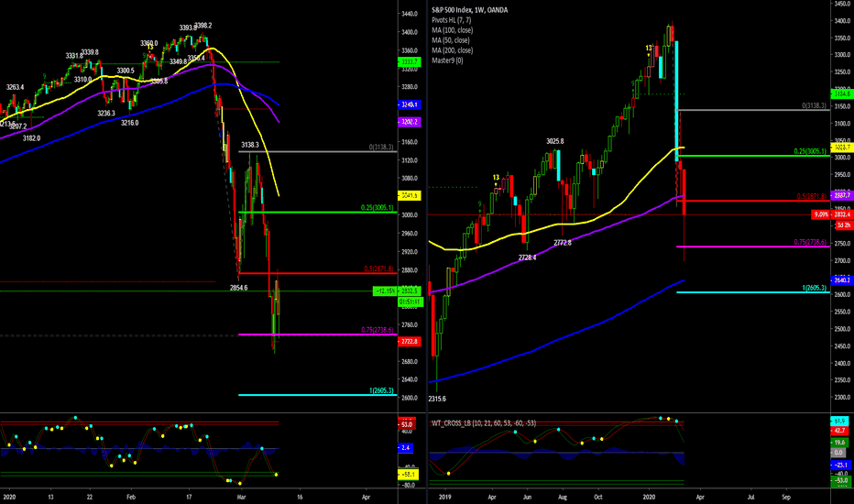This screenshot has height=504, width=854.
Task: Click the Jul label on weekly time axis
Action: tap(751, 497)
